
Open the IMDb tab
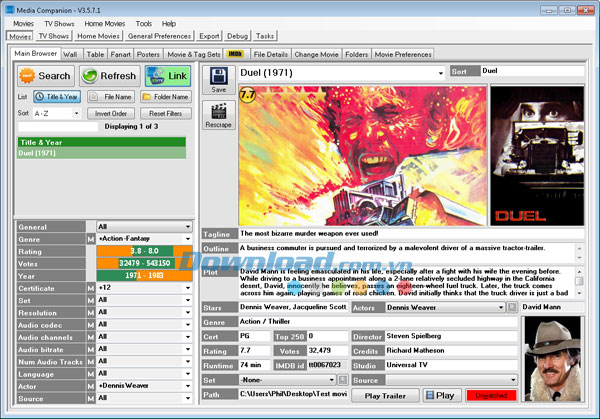235,54
